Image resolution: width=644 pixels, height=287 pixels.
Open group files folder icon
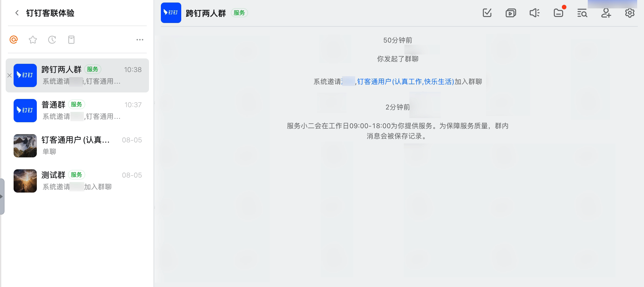558,13
